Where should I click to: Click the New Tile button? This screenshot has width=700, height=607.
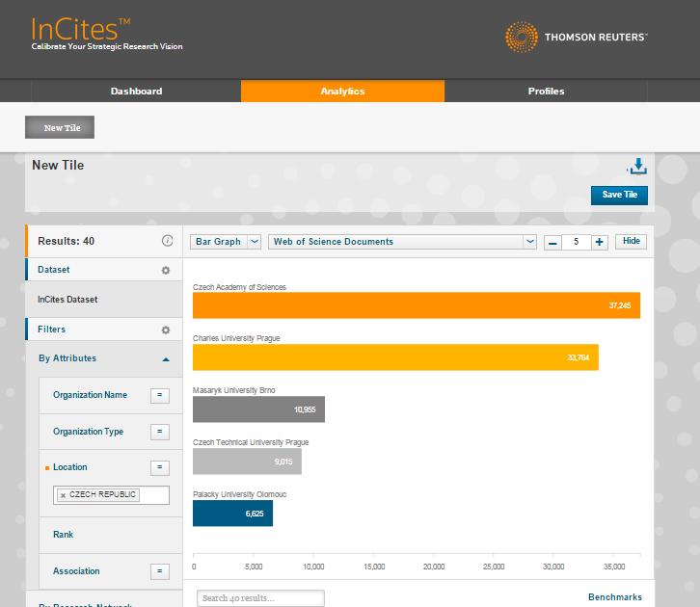pos(60,127)
